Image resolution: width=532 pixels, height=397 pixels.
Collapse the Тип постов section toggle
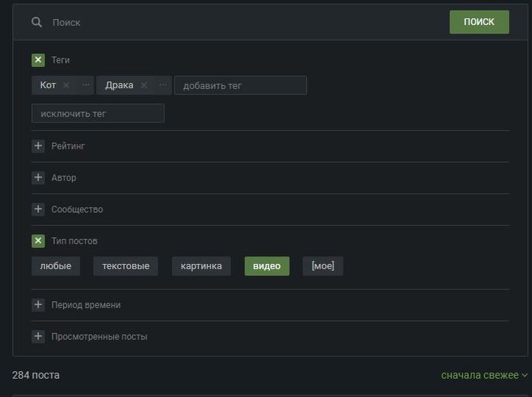click(x=38, y=241)
